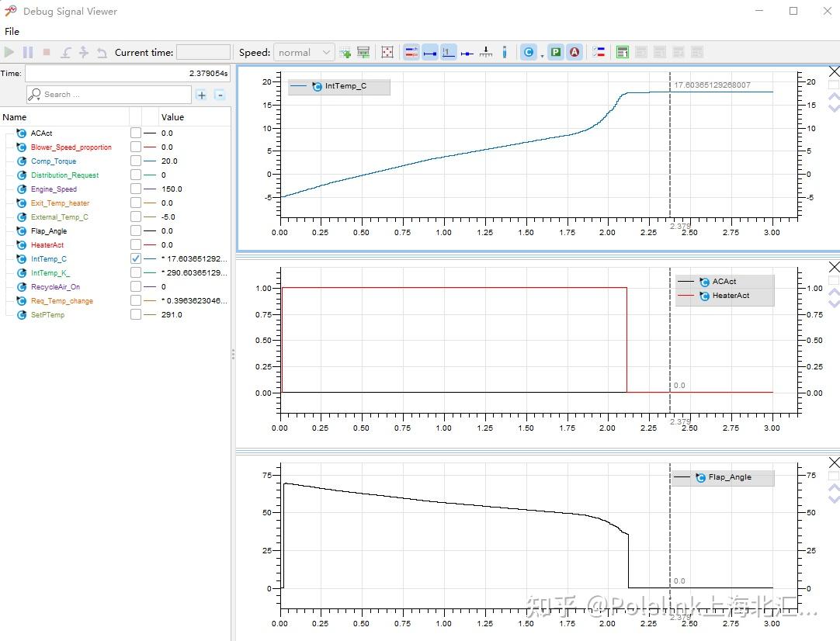Collapse all signals with the minus button
The image size is (840, 641).
[x=220, y=95]
